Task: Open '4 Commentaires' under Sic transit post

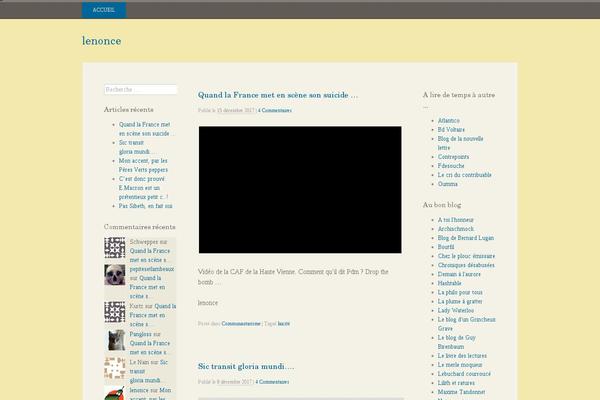Action: tap(272, 382)
